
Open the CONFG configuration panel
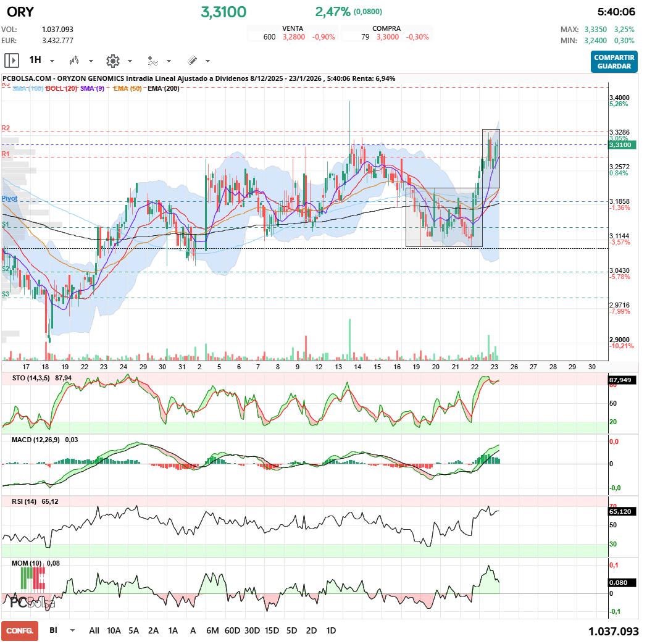point(19,631)
